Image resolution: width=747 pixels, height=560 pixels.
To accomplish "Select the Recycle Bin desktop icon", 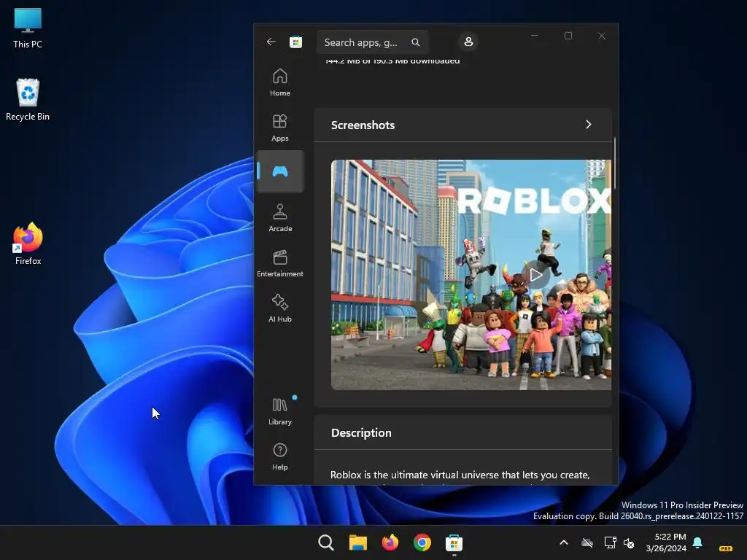I will tap(28, 99).
